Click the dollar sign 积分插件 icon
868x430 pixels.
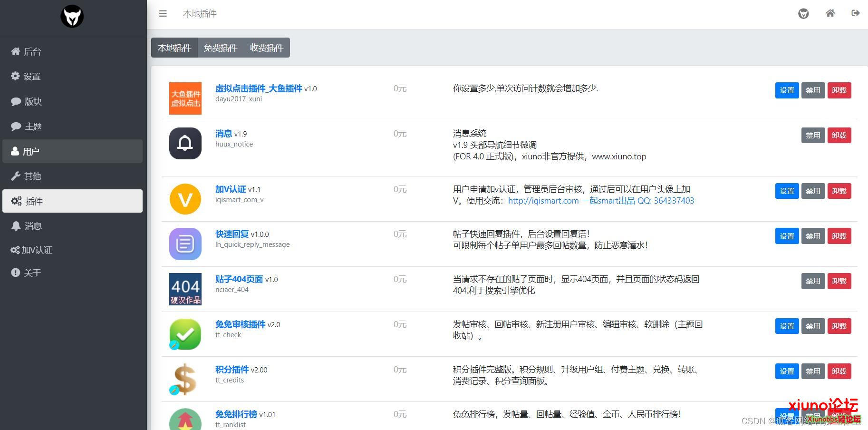coord(184,379)
